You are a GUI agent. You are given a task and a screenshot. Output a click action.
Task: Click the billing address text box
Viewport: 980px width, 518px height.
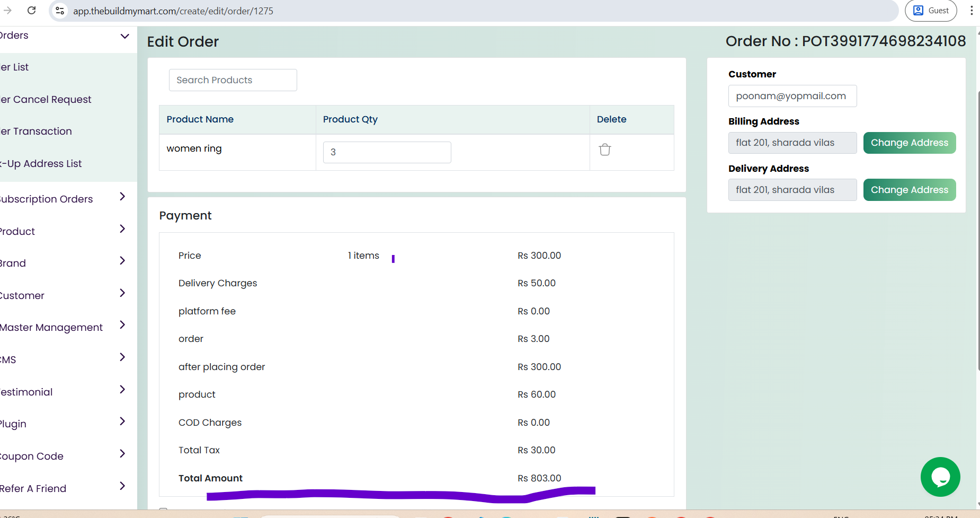click(792, 143)
